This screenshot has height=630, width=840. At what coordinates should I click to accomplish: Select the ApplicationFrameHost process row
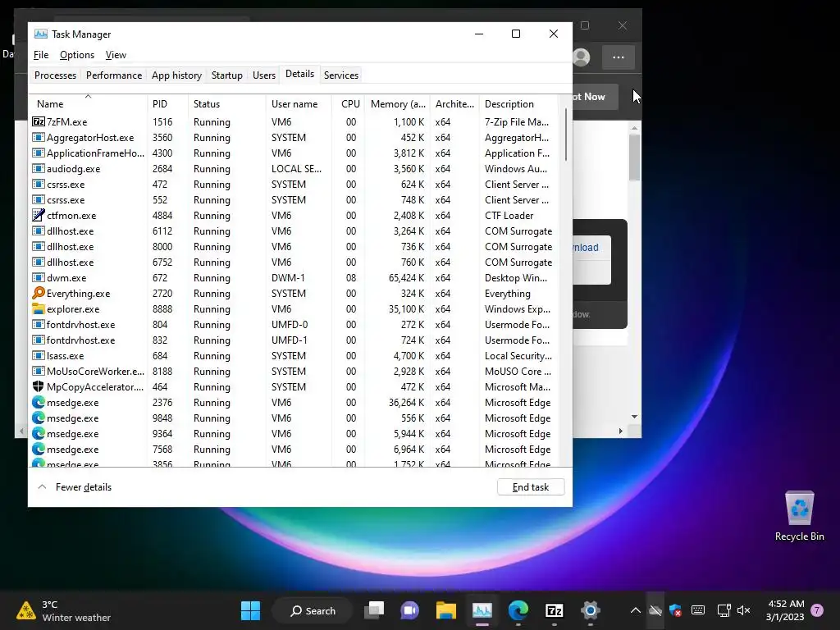point(294,153)
